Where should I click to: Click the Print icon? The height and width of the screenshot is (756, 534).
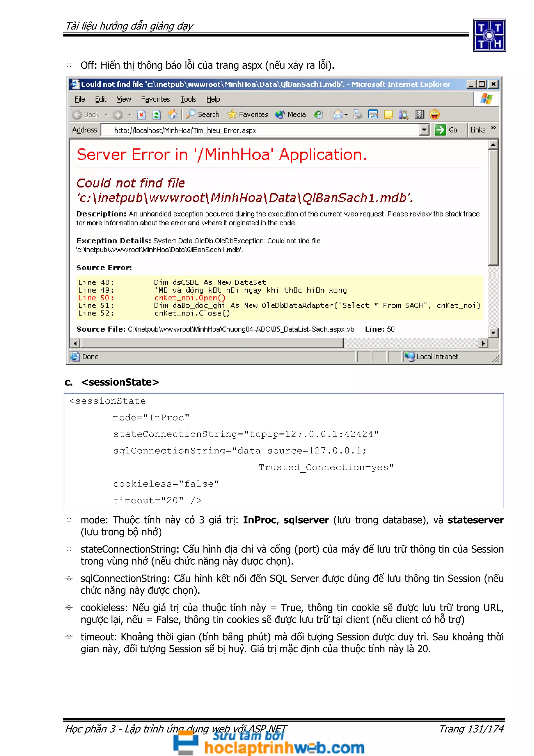pyautogui.click(x=357, y=115)
